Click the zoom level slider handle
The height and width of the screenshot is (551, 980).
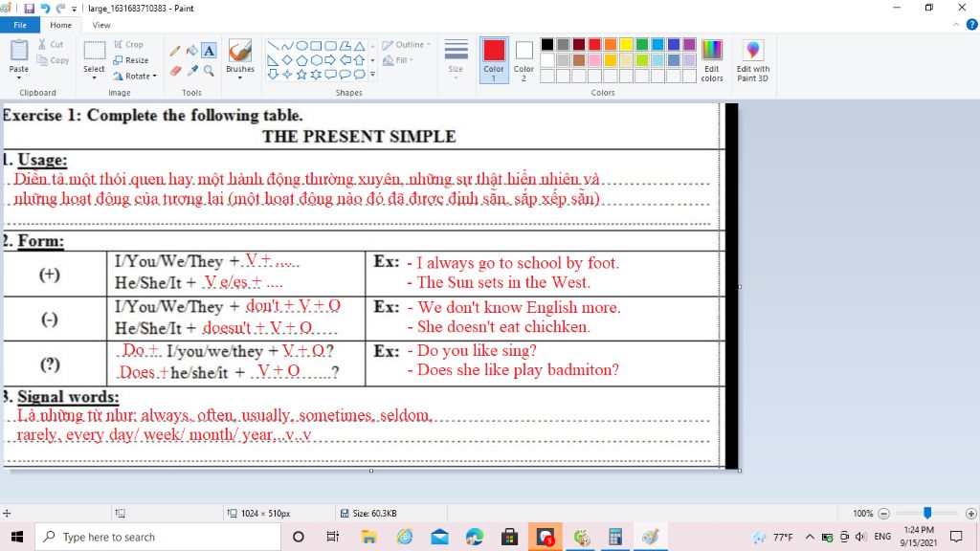point(927,513)
